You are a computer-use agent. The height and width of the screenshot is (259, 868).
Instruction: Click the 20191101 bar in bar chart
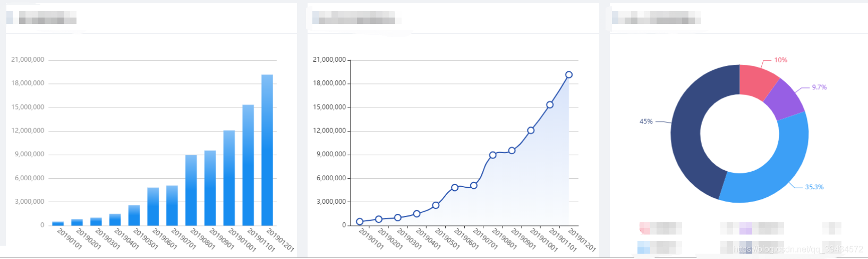[x=248, y=165]
